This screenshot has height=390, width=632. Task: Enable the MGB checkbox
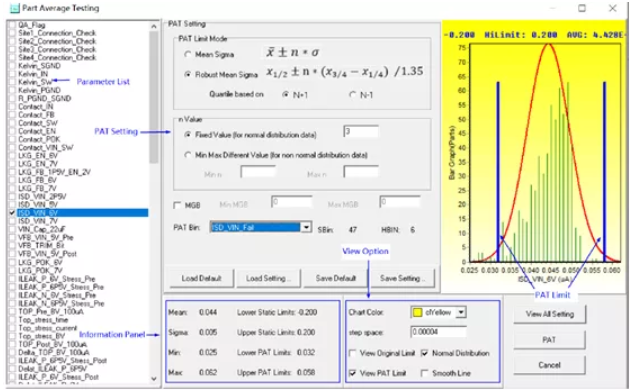click(x=177, y=205)
